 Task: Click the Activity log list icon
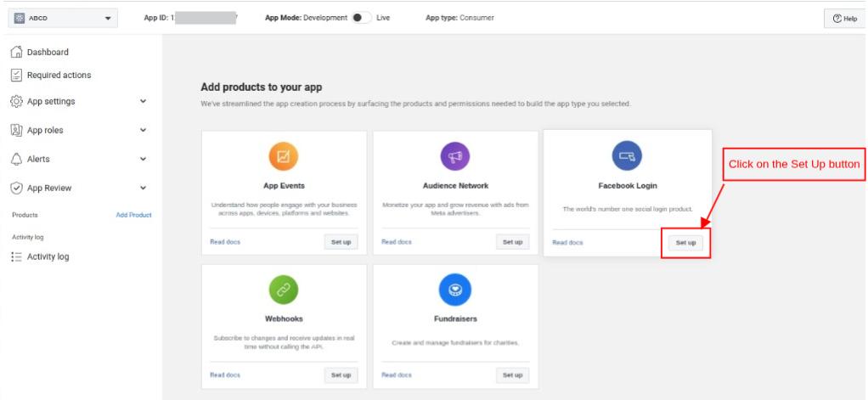pyautogui.click(x=17, y=256)
